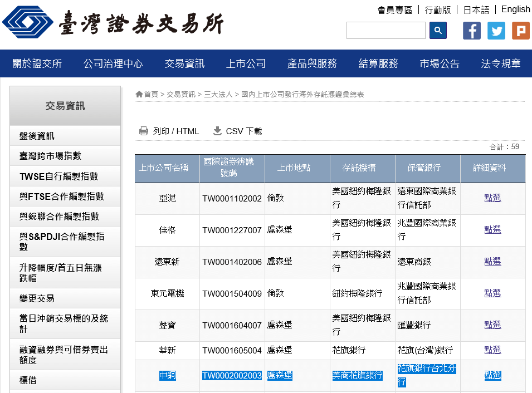Open the 法令規章 menu
This screenshot has height=393, width=532.
pyautogui.click(x=501, y=63)
